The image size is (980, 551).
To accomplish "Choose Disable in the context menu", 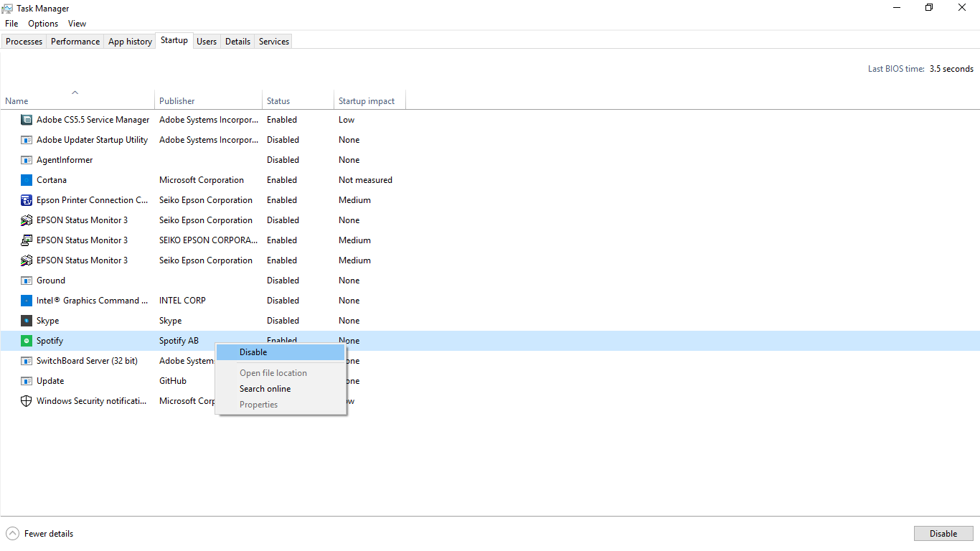I will [x=281, y=352].
